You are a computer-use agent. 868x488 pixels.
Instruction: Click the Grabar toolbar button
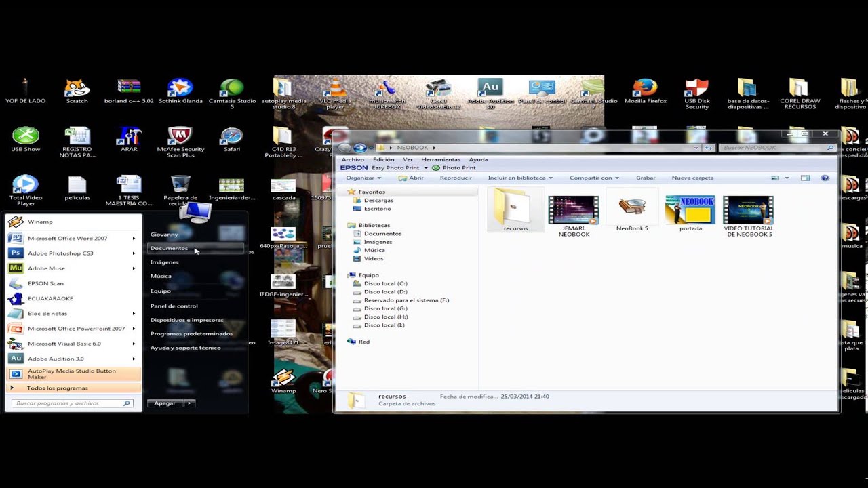[x=646, y=178]
